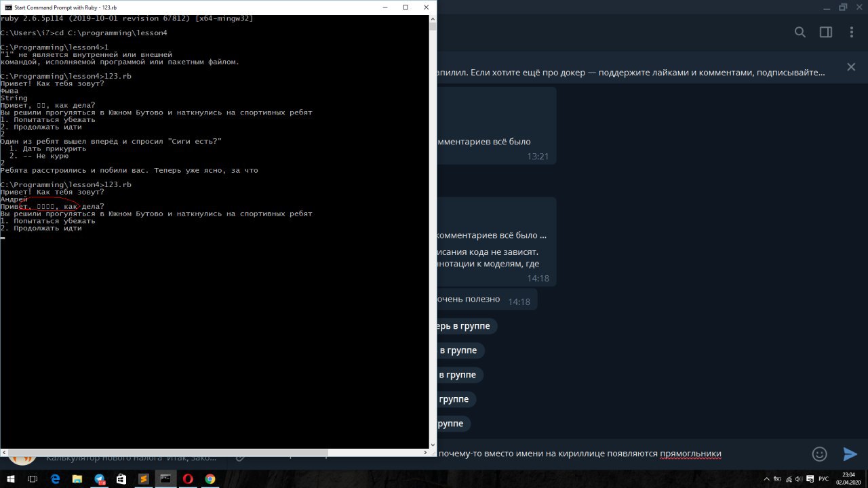Click the Command Prompt taskbar icon
This screenshot has width=868, height=488.
165,479
